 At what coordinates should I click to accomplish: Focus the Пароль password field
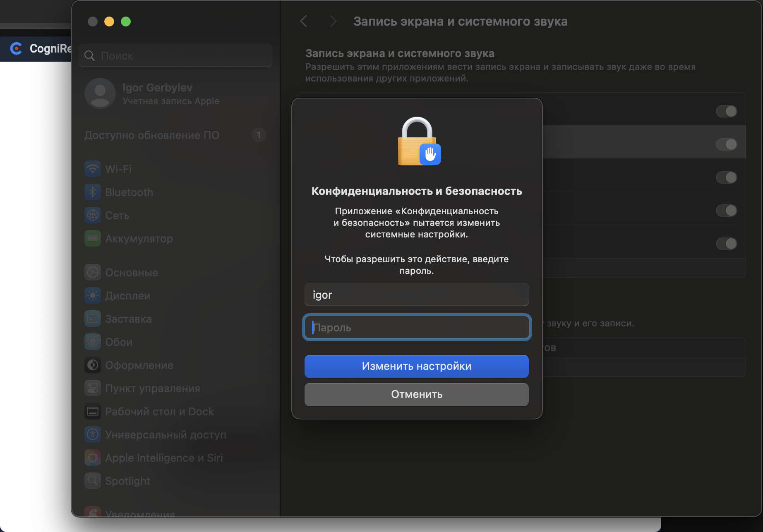(x=416, y=328)
